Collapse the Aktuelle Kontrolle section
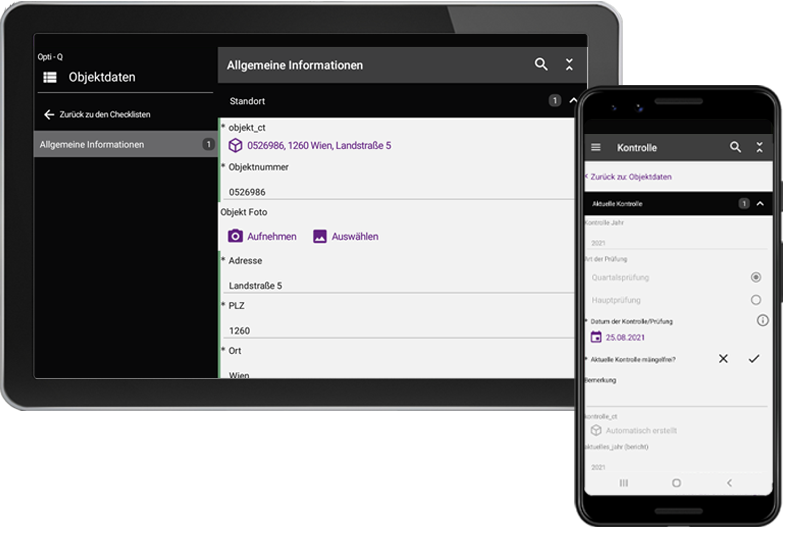The height and width of the screenshot is (535, 788). pyautogui.click(x=759, y=204)
